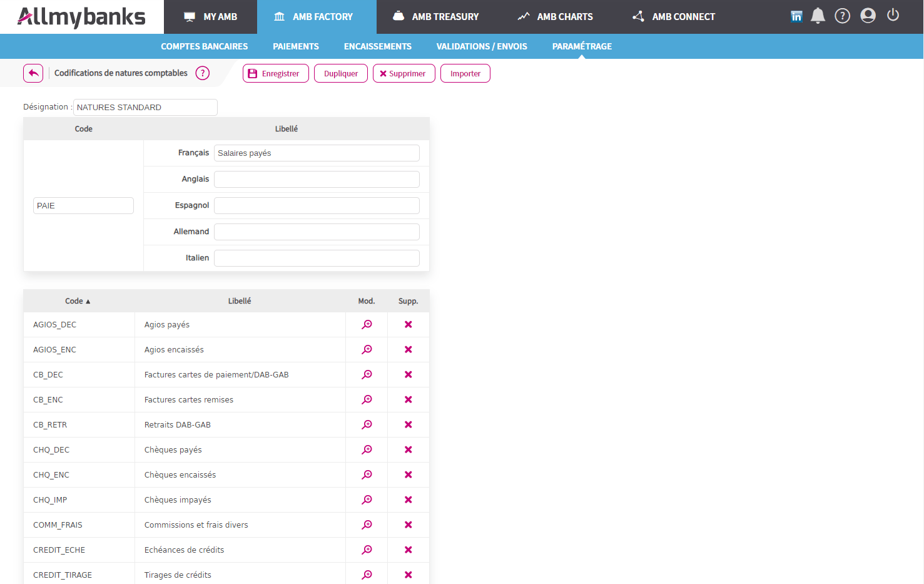Edit the AGIOS_ENC row magnifier icon

point(367,349)
